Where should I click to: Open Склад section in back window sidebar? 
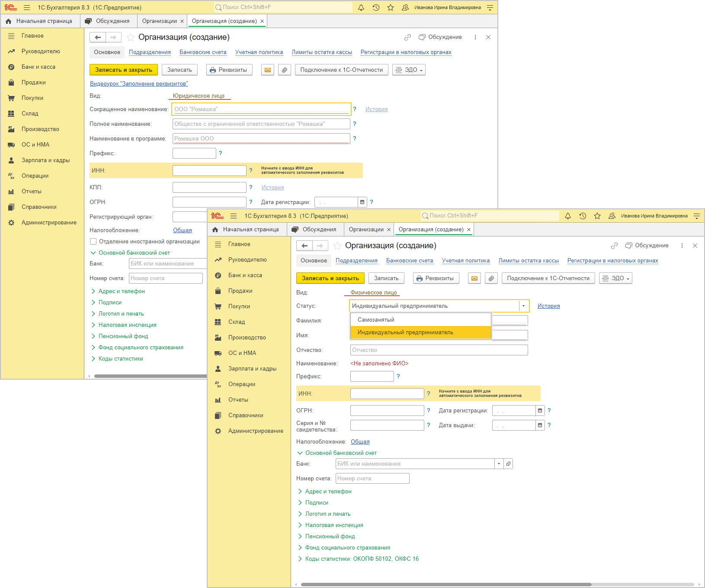(30, 113)
